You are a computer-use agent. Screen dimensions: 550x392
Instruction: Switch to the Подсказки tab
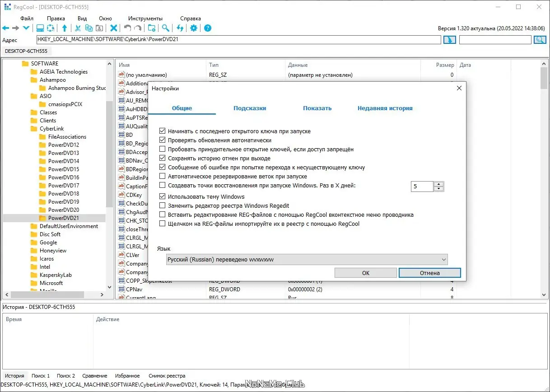(250, 108)
